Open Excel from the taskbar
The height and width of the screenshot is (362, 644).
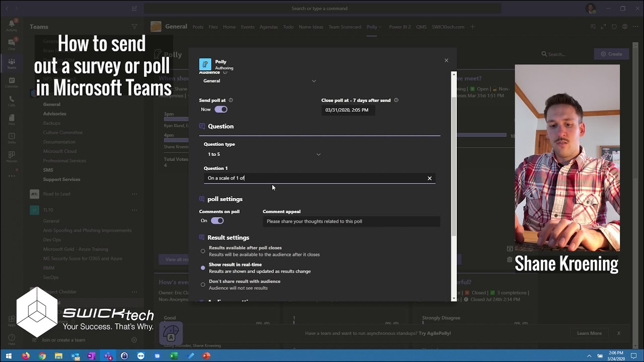click(174, 356)
